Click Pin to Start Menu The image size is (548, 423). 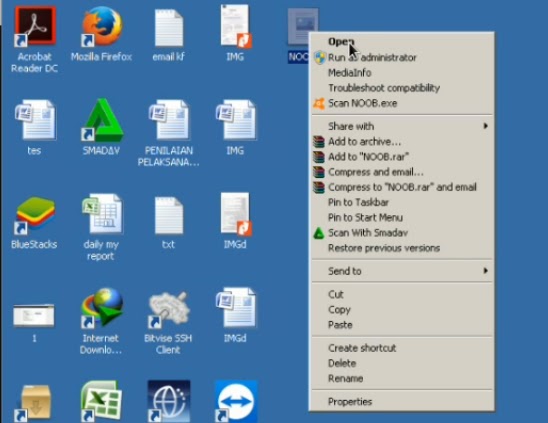[402, 217]
